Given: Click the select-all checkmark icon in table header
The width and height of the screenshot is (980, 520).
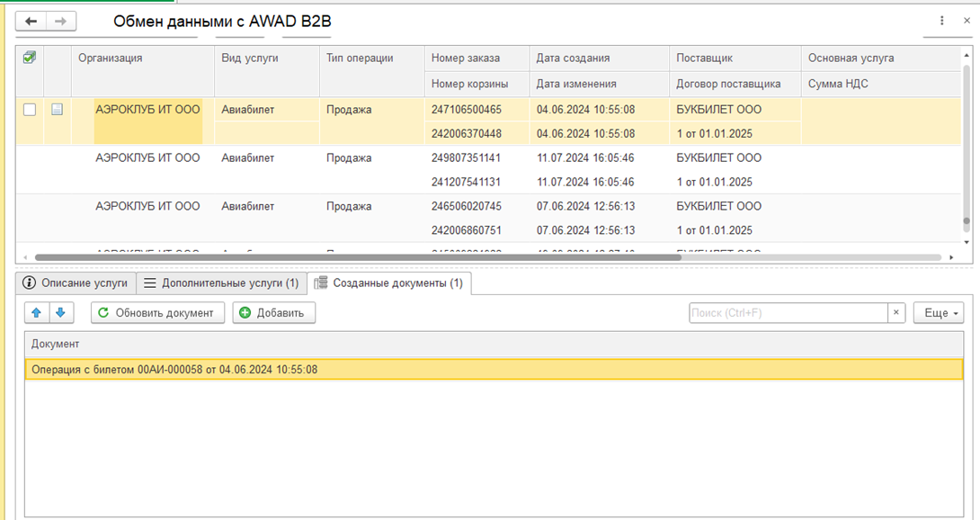Looking at the screenshot, I should [x=30, y=58].
